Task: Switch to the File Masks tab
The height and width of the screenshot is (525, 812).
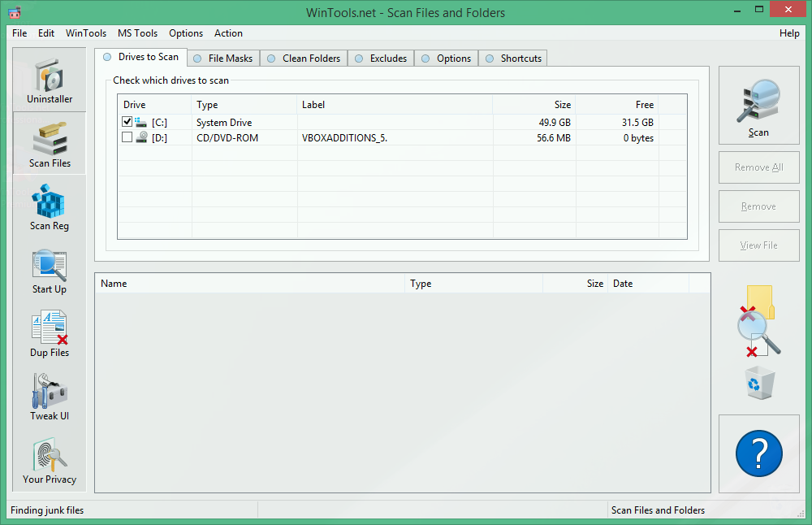Action: (x=223, y=58)
